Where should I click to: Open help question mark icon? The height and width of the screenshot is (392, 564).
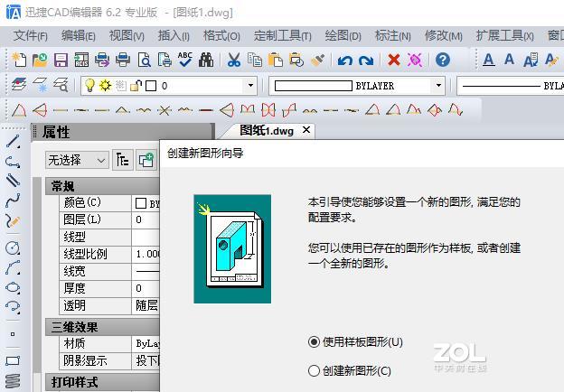pos(443,60)
